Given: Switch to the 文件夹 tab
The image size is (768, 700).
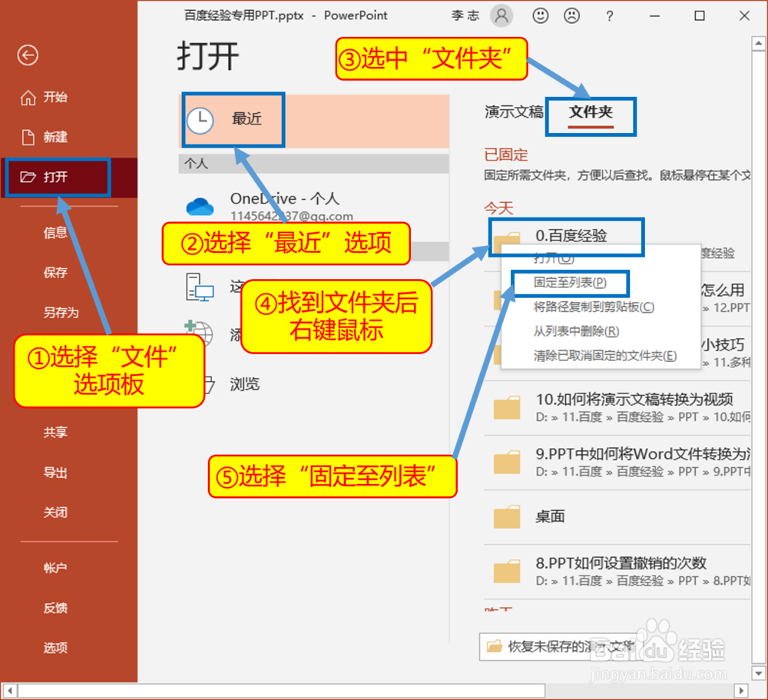Looking at the screenshot, I should click(590, 113).
